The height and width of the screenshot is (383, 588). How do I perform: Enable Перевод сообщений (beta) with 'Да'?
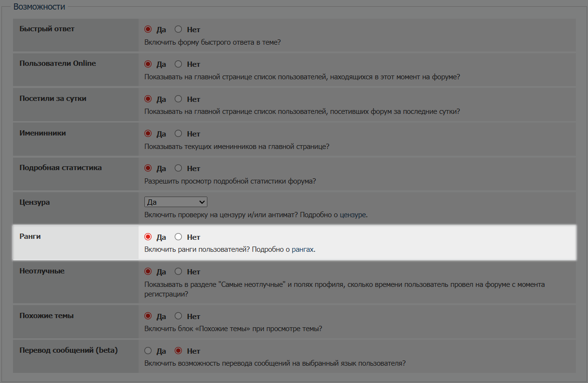[x=148, y=351]
